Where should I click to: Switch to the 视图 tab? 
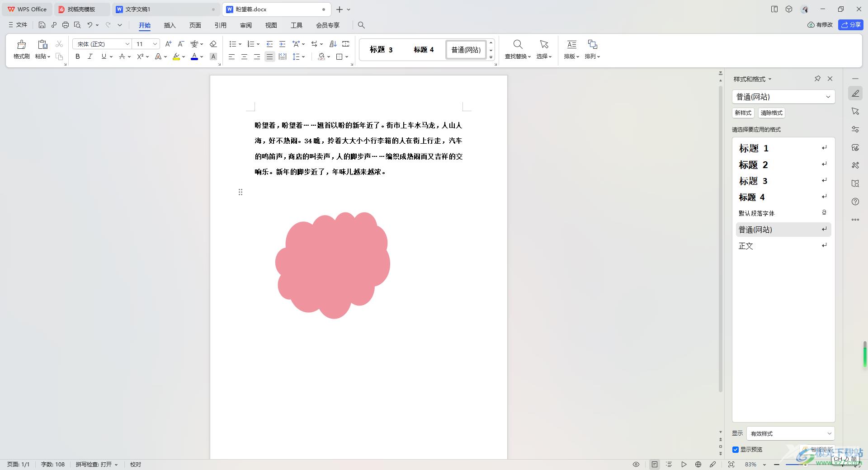tap(271, 25)
